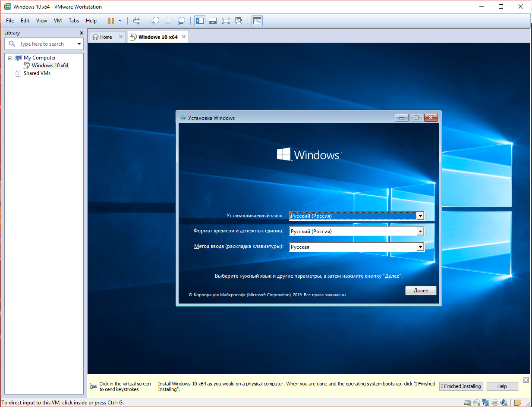Revert the virtual machine to its snapshot

pos(168,21)
